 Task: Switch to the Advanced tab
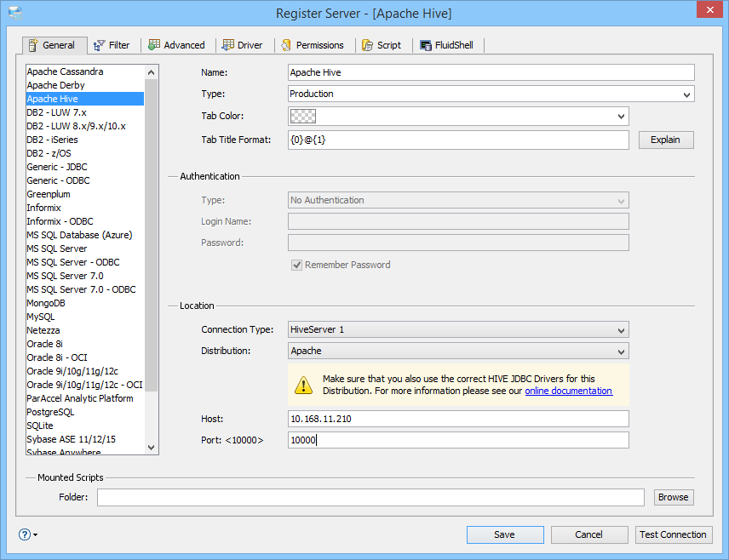177,45
